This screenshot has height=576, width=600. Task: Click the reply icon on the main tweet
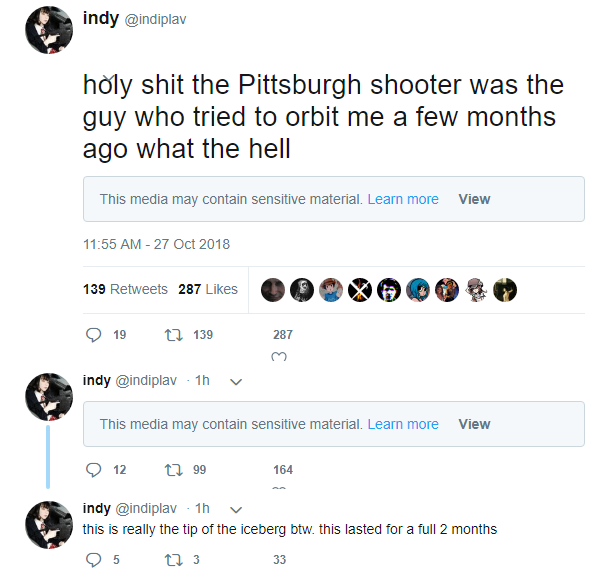93,335
